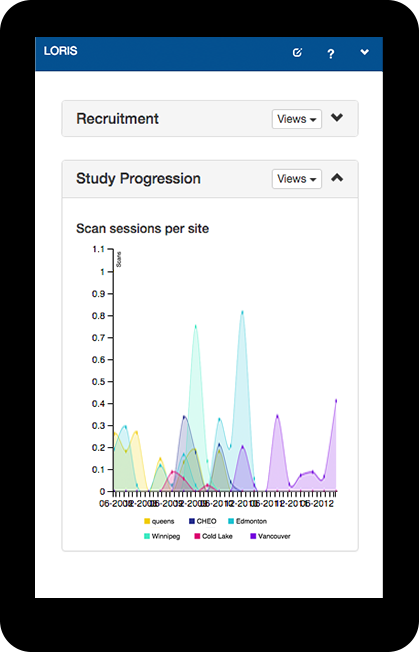The width and height of the screenshot is (419, 652).
Task: Click the Winnipeg peak data point near 0.75
Action: point(195,326)
